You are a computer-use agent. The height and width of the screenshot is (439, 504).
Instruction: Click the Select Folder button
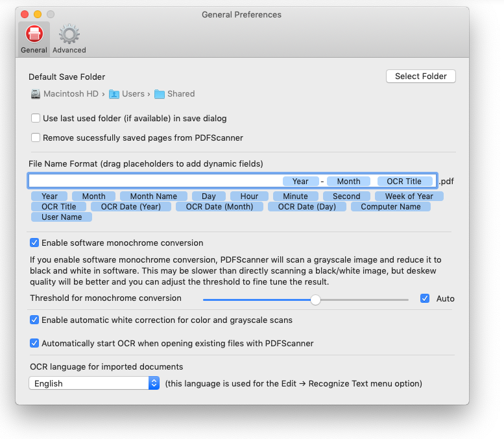[420, 76]
